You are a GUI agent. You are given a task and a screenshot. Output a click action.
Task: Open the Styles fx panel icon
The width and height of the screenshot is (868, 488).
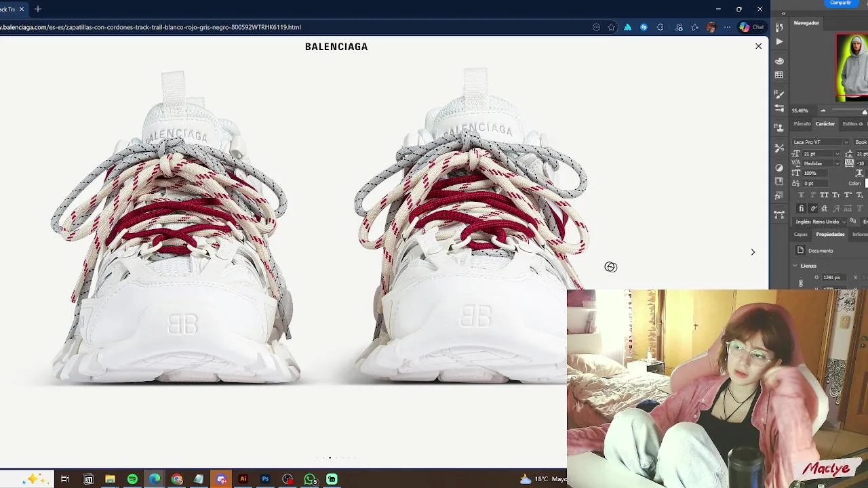click(779, 181)
